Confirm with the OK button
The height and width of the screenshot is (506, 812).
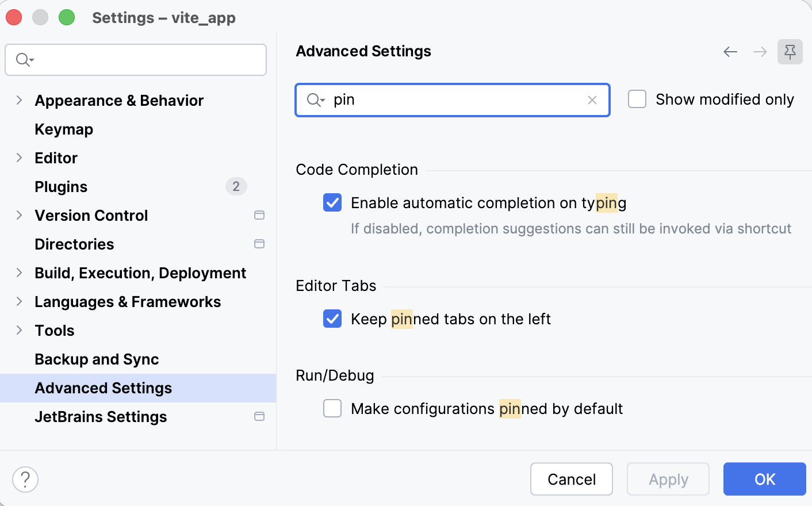765,479
